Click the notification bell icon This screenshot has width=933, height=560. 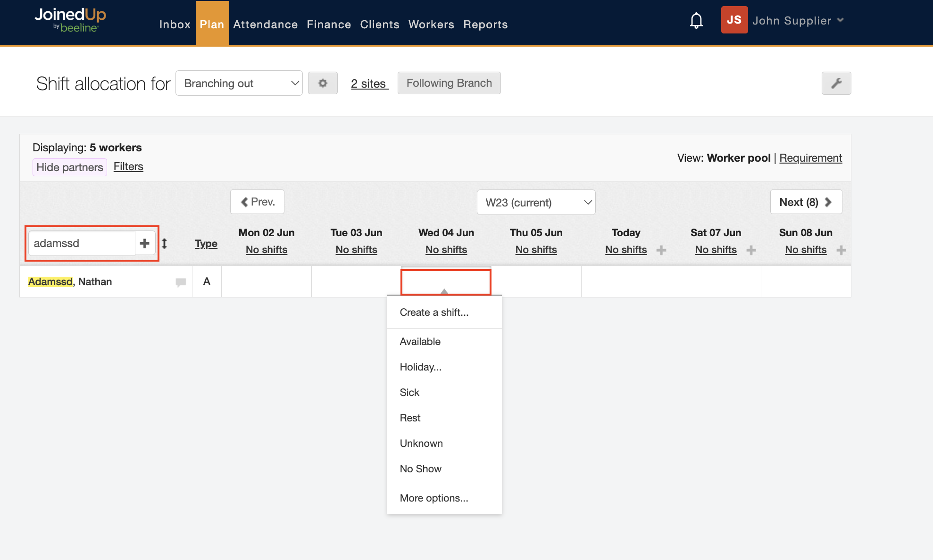[x=696, y=21]
